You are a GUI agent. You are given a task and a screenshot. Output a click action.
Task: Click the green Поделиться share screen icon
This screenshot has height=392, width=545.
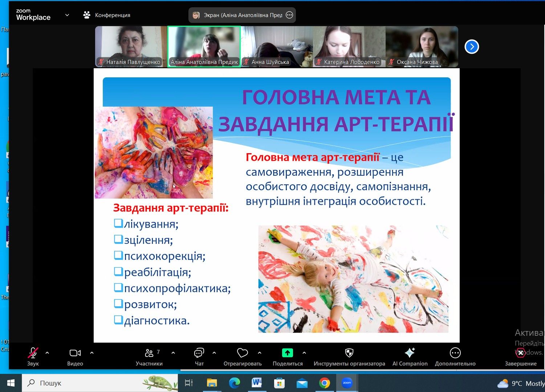[x=287, y=353]
